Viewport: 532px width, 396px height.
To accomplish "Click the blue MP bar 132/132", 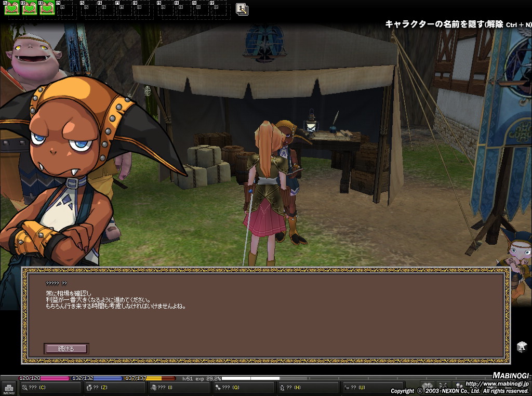I will [97, 378].
